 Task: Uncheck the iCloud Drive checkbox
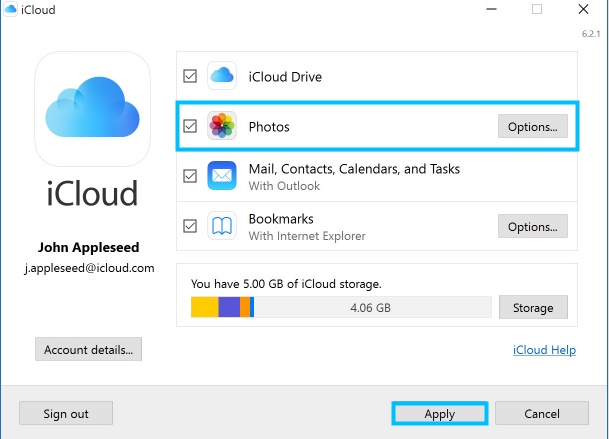190,77
